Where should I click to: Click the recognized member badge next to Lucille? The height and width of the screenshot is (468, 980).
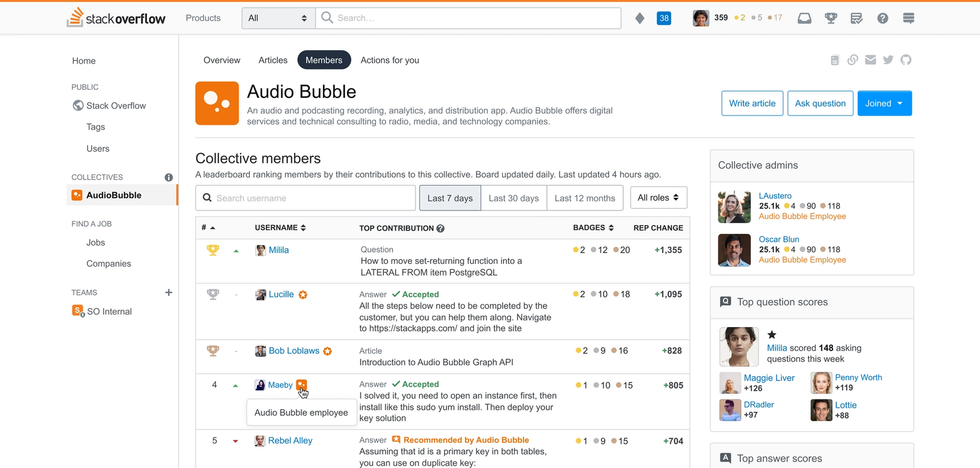(303, 294)
